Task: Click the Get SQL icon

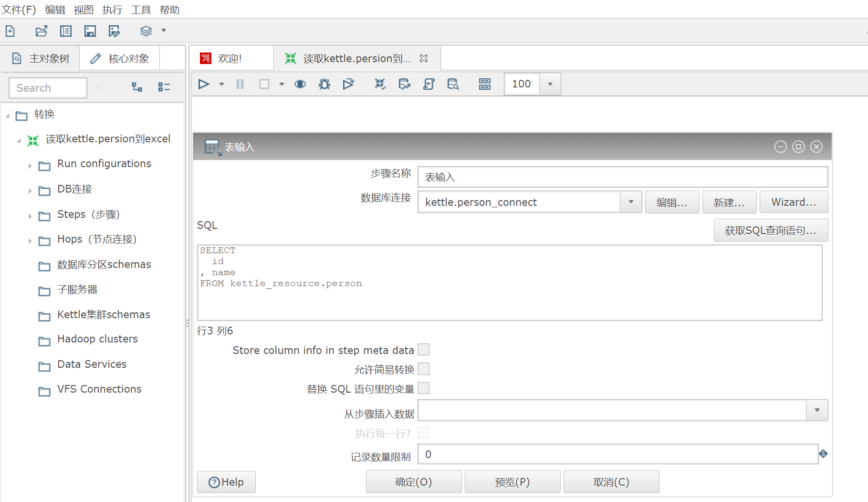Action: (429, 84)
